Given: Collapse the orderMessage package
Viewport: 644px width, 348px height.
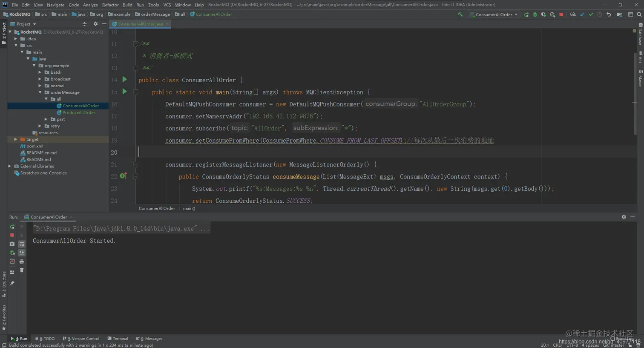Looking at the screenshot, I should coord(40,92).
